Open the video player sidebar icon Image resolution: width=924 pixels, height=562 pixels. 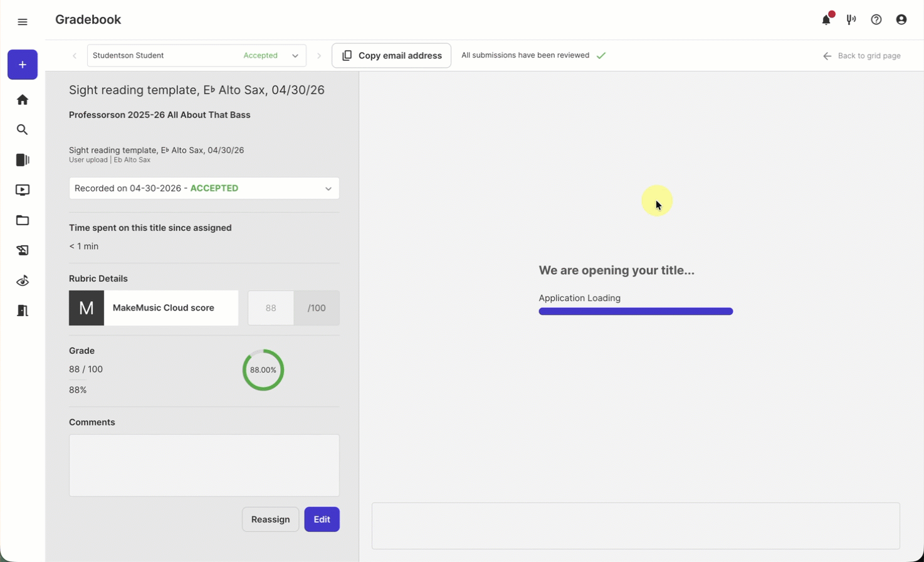click(23, 190)
